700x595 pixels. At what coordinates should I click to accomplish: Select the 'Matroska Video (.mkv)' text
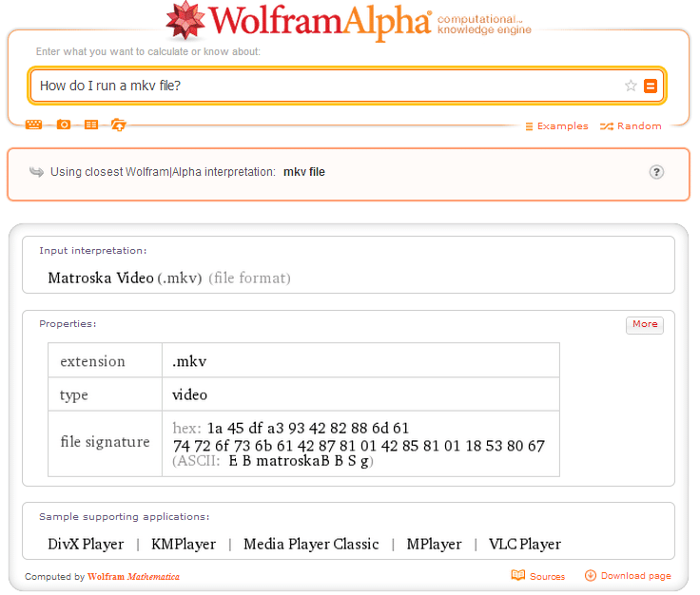125,278
